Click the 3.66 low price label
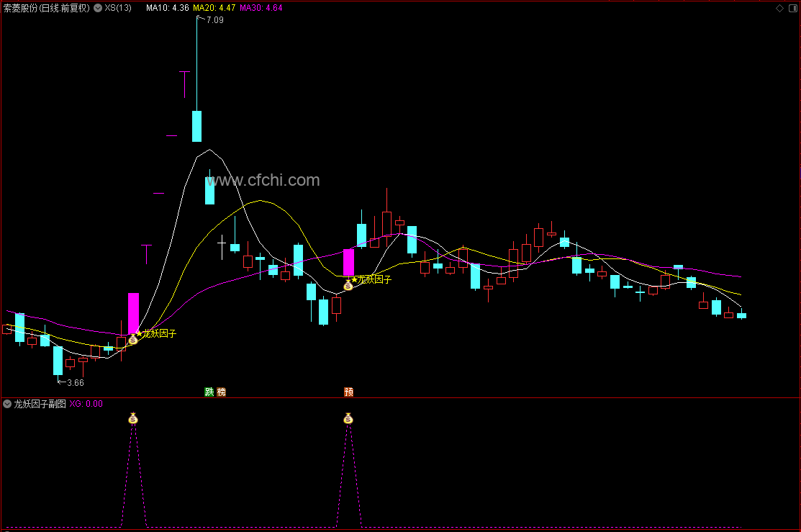This screenshot has width=801, height=532. point(75,383)
